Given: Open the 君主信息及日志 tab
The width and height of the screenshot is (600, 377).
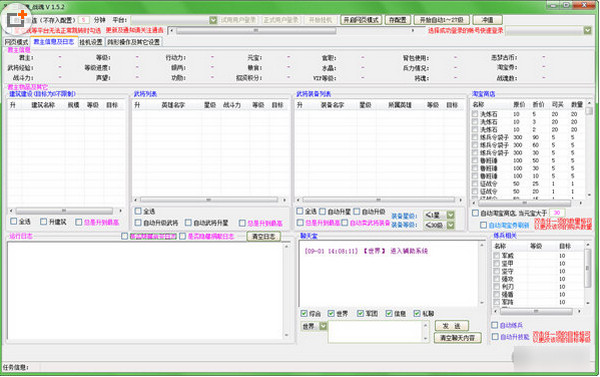Looking at the screenshot, I should click(x=54, y=42).
